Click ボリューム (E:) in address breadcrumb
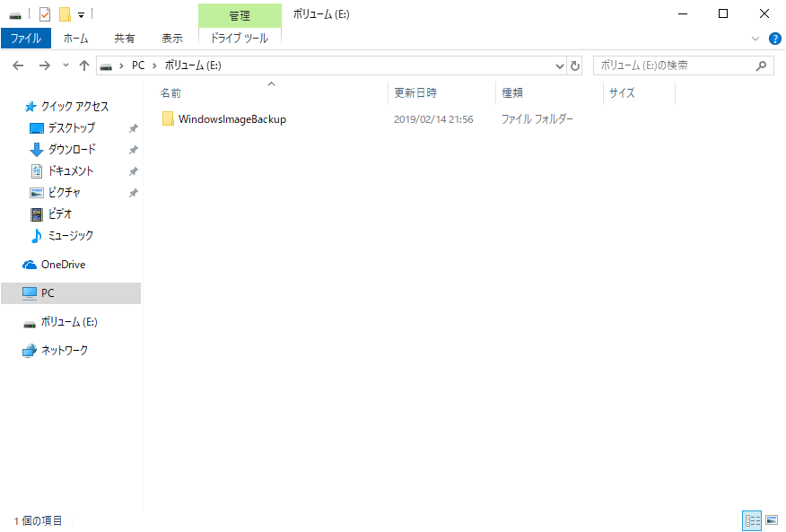This screenshot has height=532, width=786. [x=193, y=65]
